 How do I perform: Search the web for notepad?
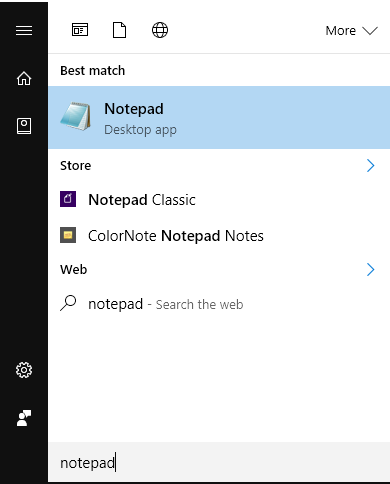(219, 304)
